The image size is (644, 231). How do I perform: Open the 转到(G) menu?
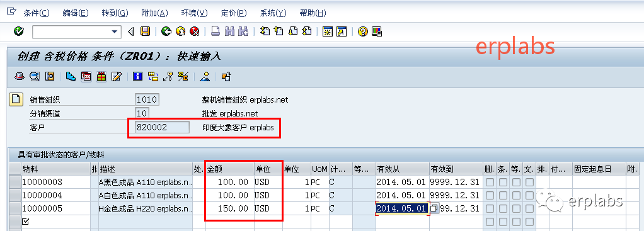point(115,13)
